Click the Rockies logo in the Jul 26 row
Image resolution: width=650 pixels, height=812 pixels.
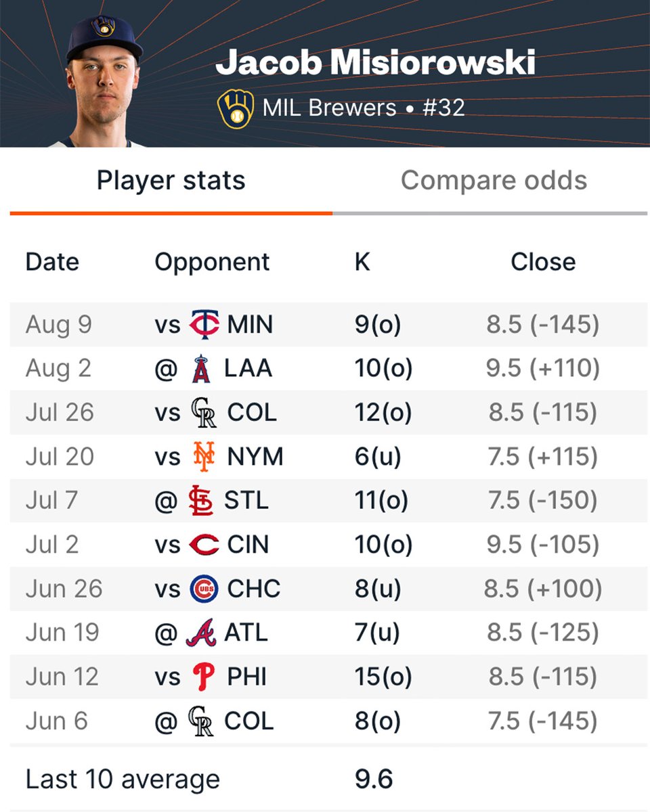203,413
